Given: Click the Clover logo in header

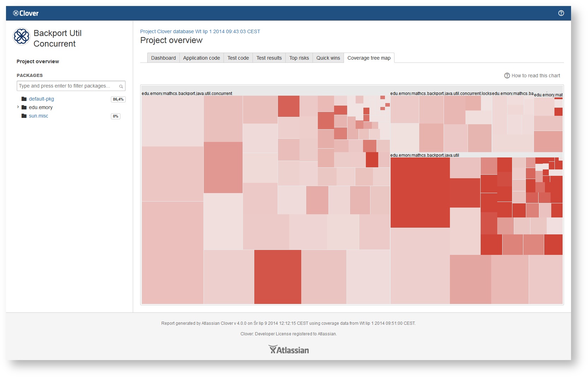Looking at the screenshot, I should coord(26,13).
